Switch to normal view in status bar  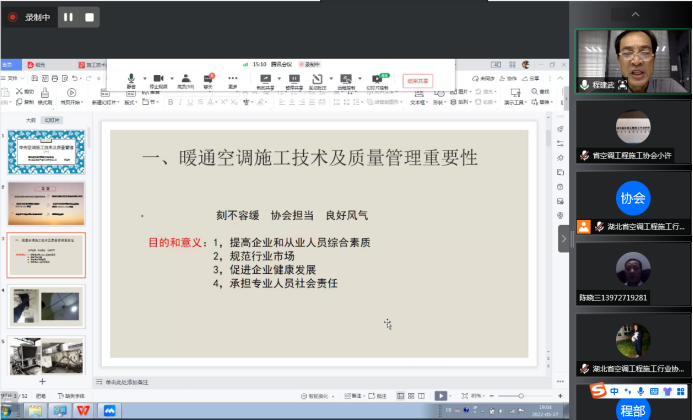(400, 396)
